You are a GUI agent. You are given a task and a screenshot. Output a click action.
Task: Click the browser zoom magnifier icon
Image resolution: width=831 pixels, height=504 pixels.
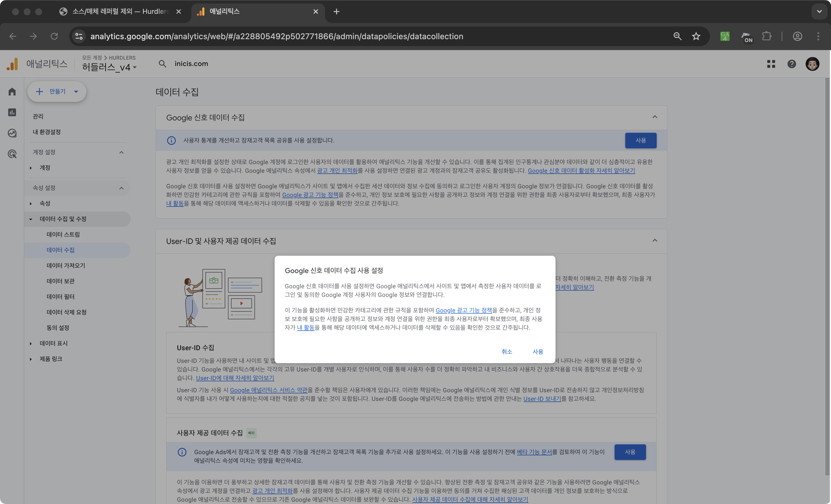(677, 36)
